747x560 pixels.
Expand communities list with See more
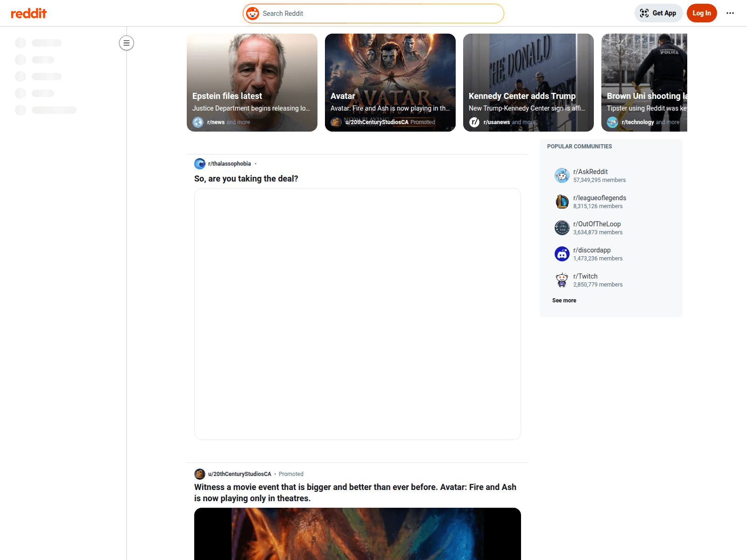tap(564, 301)
